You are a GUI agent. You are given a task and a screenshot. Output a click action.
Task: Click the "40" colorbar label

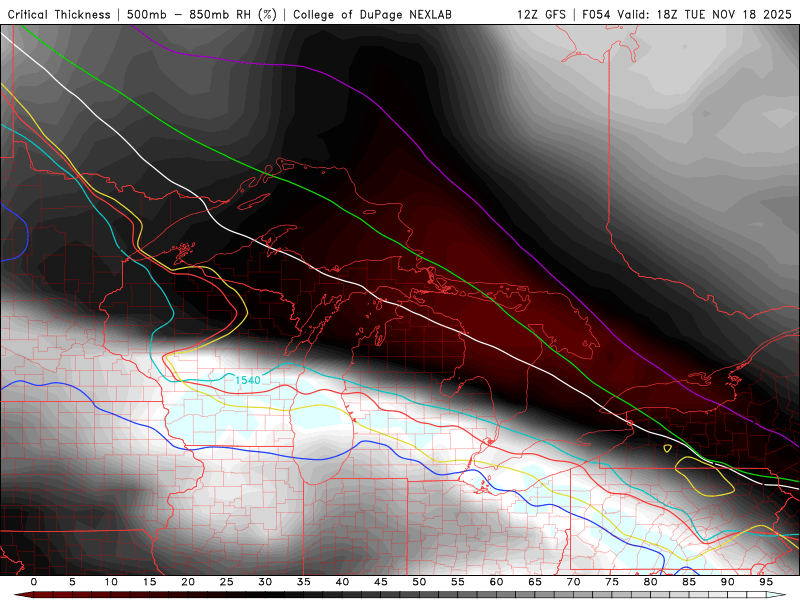tap(342, 582)
